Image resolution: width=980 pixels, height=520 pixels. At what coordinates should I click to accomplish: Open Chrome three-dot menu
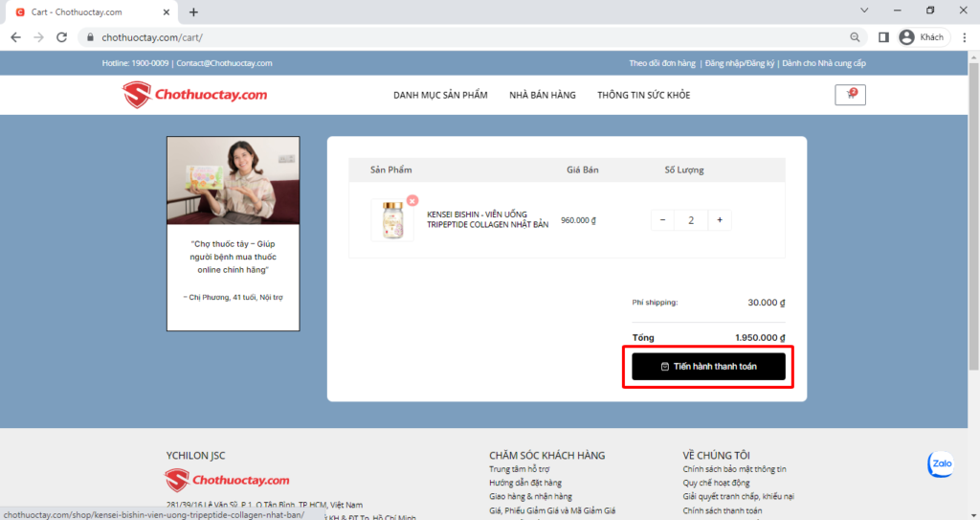[x=965, y=37]
